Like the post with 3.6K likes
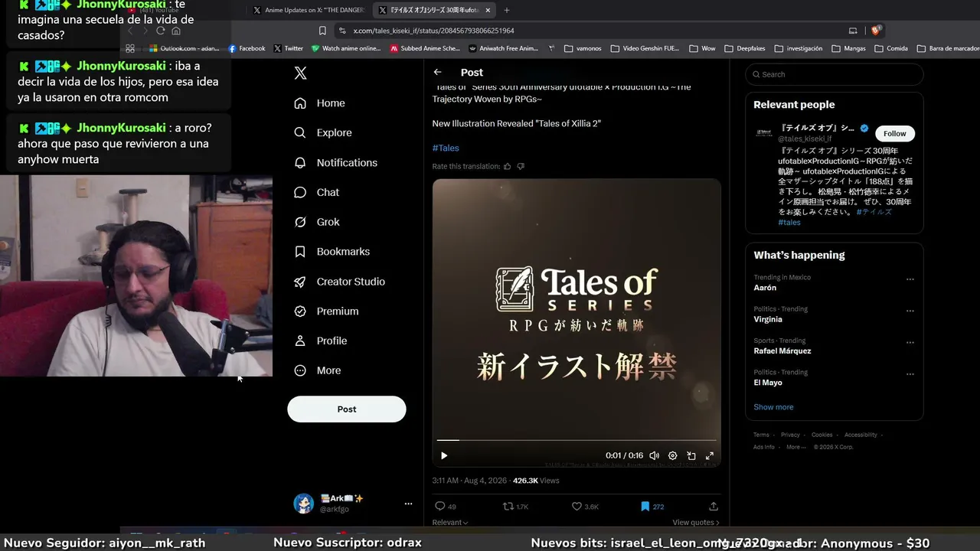 (586, 506)
